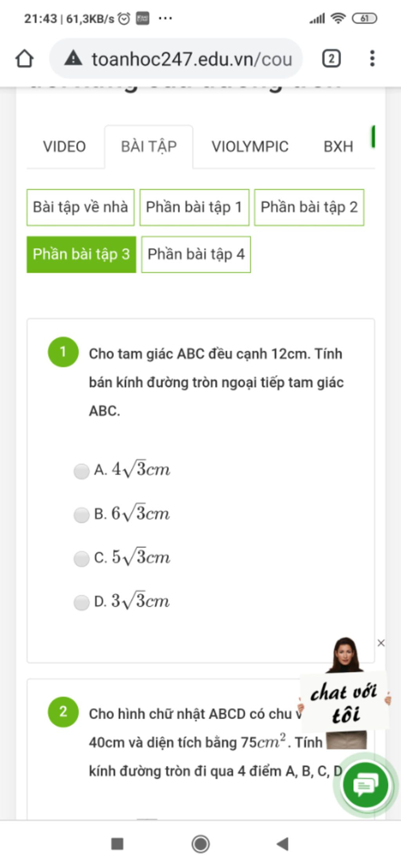401x868 pixels.
Task: Open the browser three-dot menu
Action: pyautogui.click(x=372, y=59)
